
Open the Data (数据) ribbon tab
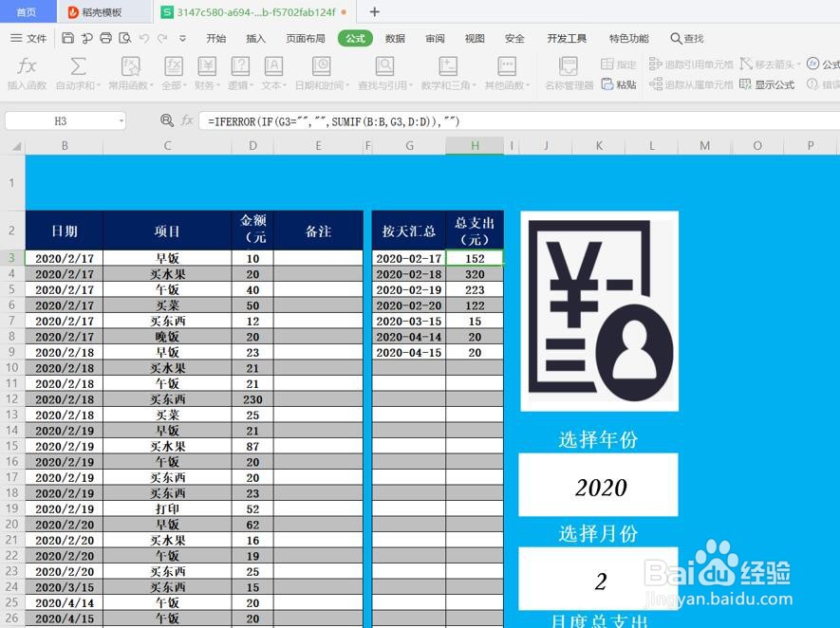[395, 39]
